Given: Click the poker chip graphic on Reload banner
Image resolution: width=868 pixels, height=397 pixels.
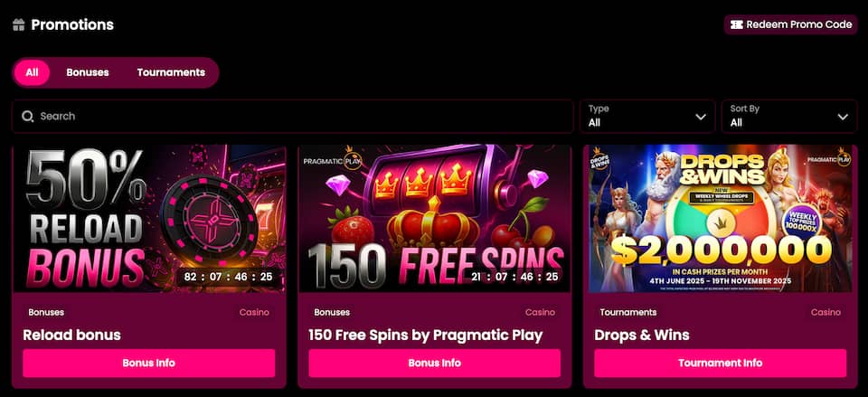Looking at the screenshot, I should pyautogui.click(x=208, y=213).
